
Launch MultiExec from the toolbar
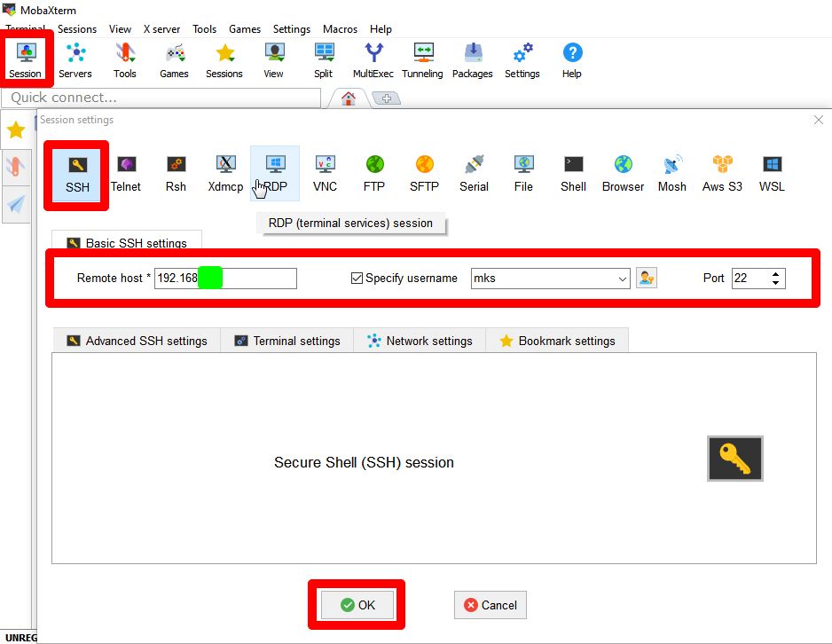(373, 60)
